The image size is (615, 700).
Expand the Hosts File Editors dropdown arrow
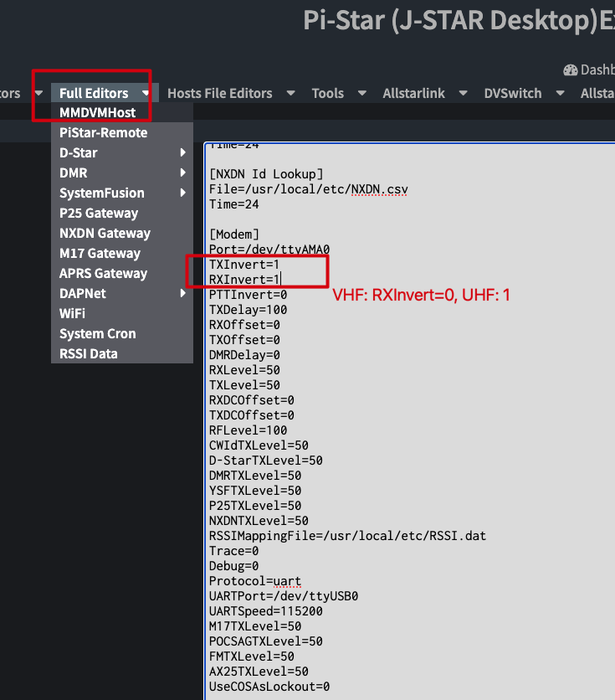coord(291,93)
